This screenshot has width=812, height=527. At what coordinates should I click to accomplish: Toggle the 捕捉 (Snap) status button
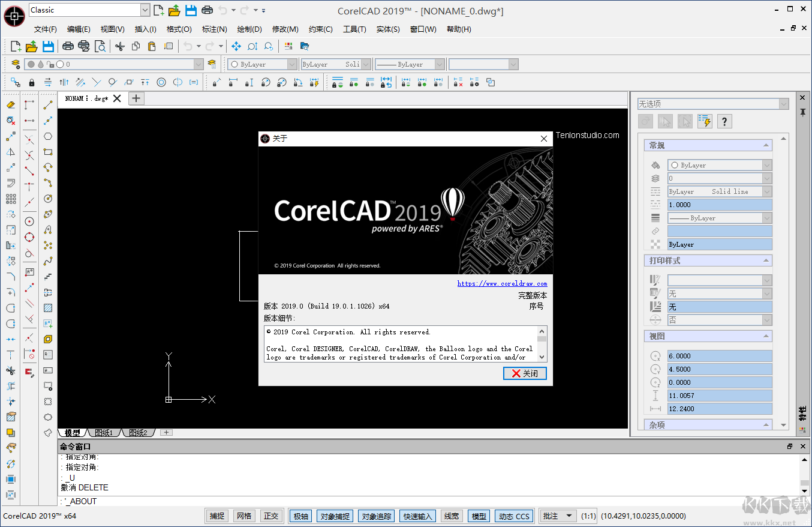(x=217, y=516)
